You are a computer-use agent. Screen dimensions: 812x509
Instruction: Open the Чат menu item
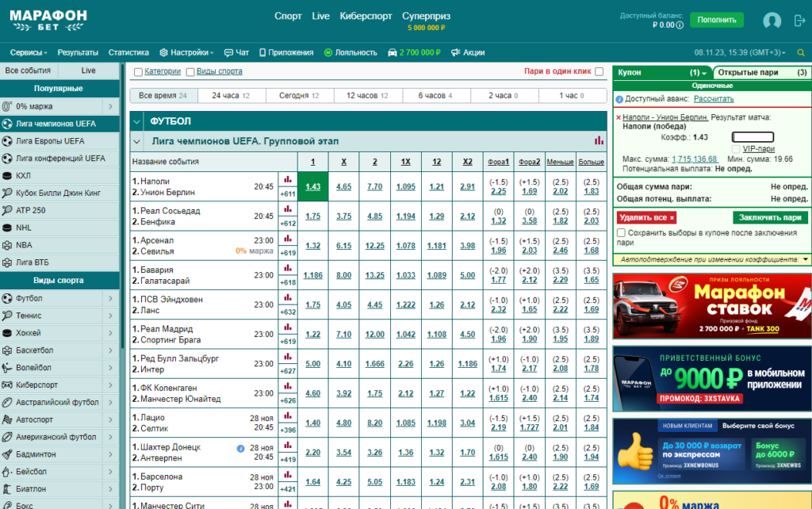236,53
